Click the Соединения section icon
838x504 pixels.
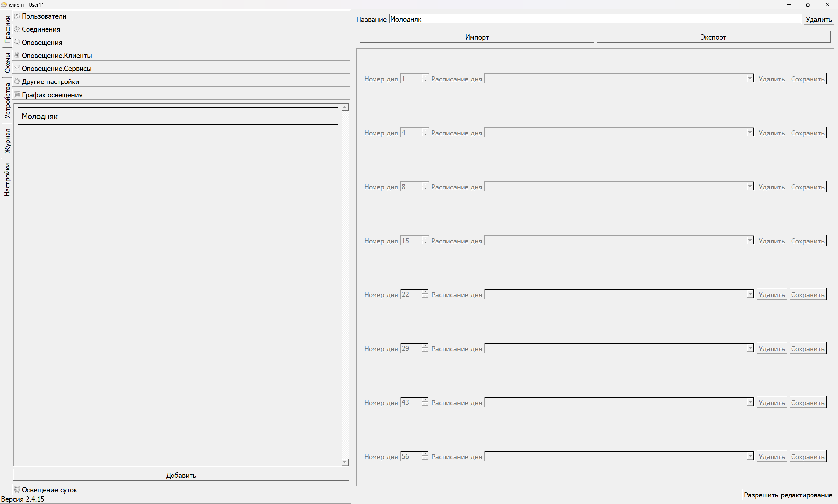click(17, 29)
